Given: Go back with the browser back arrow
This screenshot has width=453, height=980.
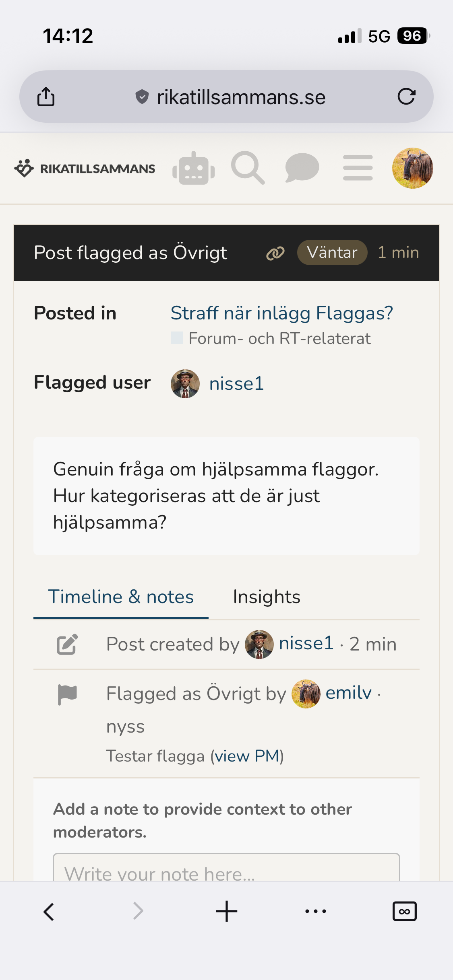Looking at the screenshot, I should pos(49,912).
